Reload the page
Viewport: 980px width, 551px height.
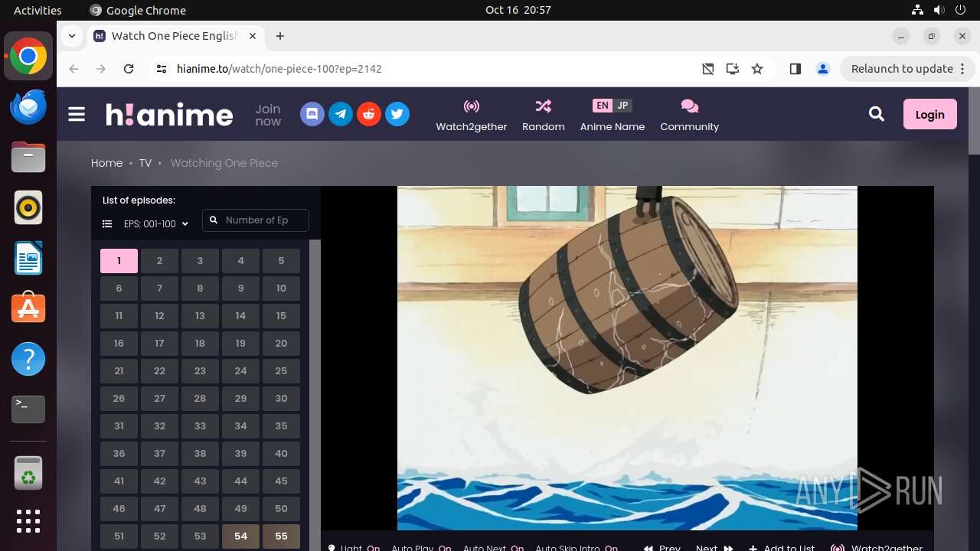point(129,69)
